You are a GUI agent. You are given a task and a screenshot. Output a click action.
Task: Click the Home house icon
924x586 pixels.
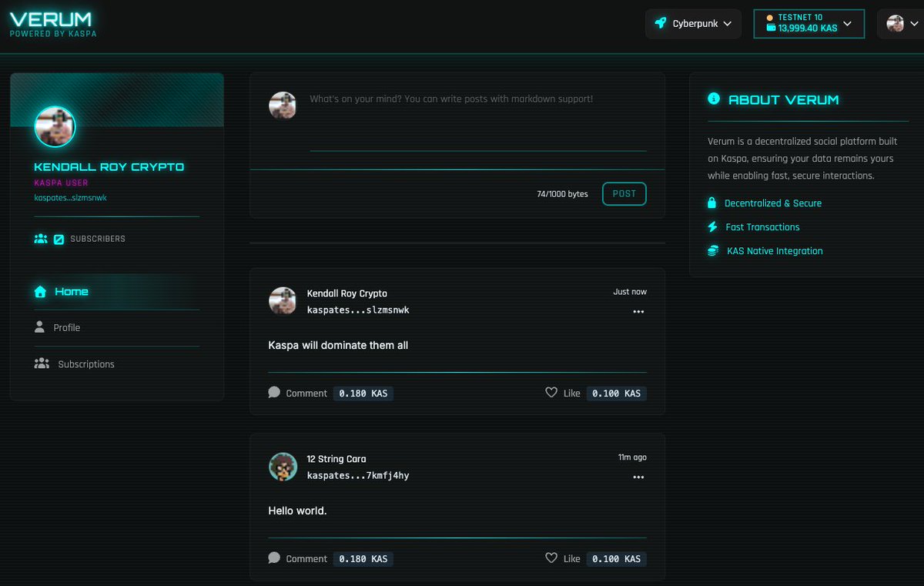point(40,291)
